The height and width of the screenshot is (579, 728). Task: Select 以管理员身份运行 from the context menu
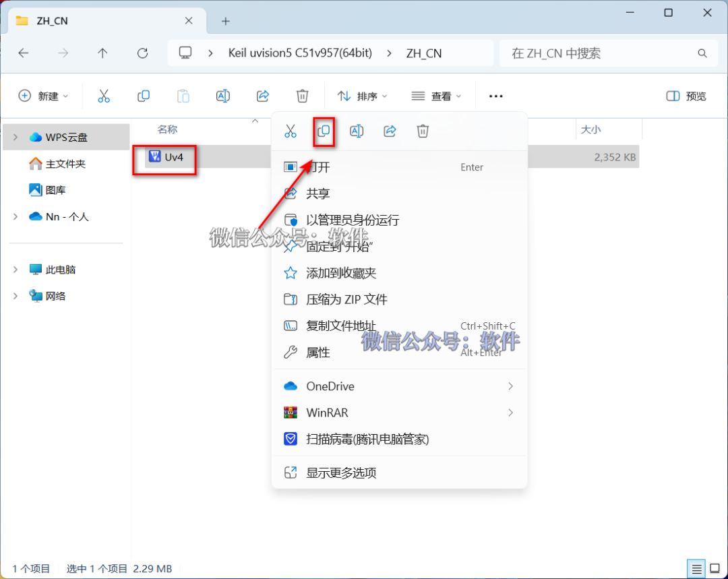tap(353, 220)
